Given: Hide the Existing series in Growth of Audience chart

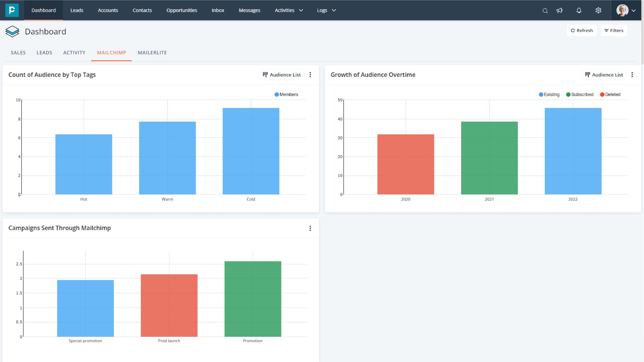Looking at the screenshot, I should [549, 94].
